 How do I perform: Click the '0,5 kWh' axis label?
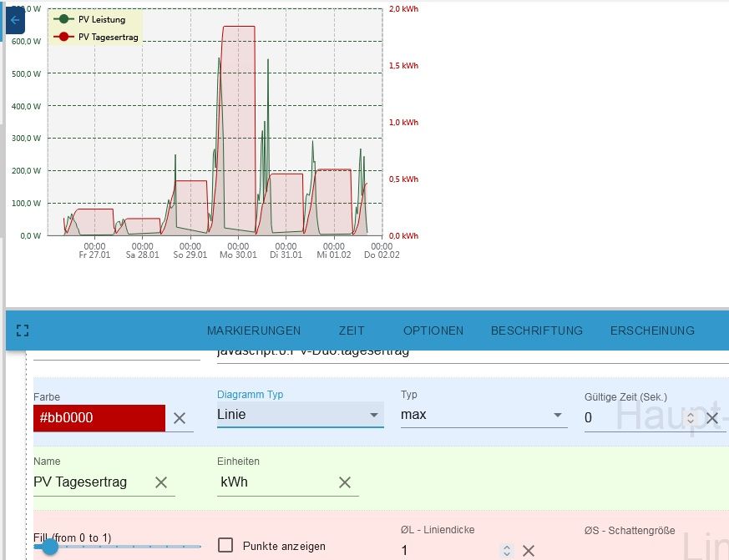pyautogui.click(x=403, y=179)
